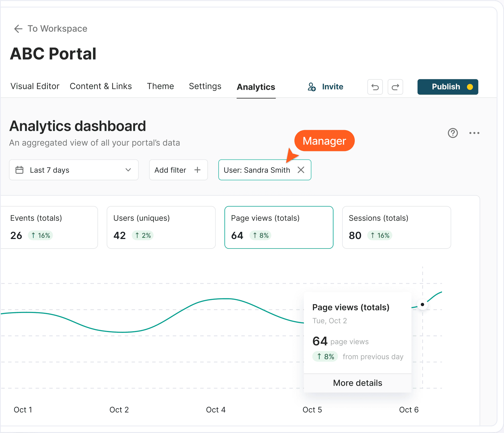Click the back arrow to Workspace

pos(18,29)
